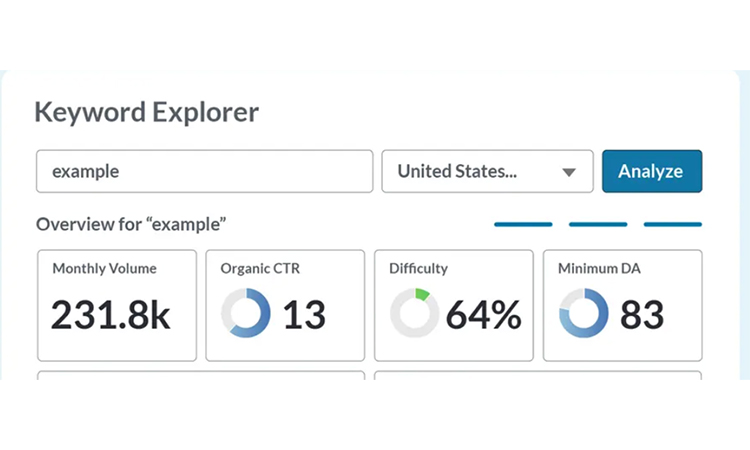Select the "83" Minimum DA value

point(642,315)
